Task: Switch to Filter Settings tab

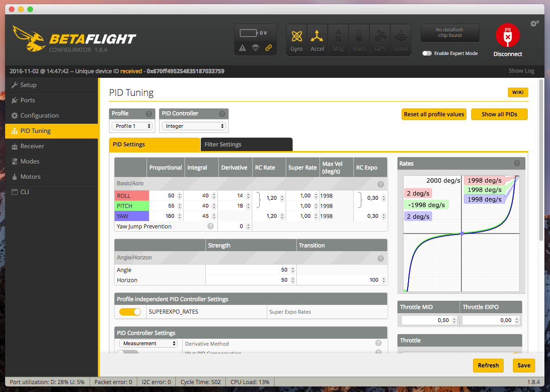Action: click(246, 145)
